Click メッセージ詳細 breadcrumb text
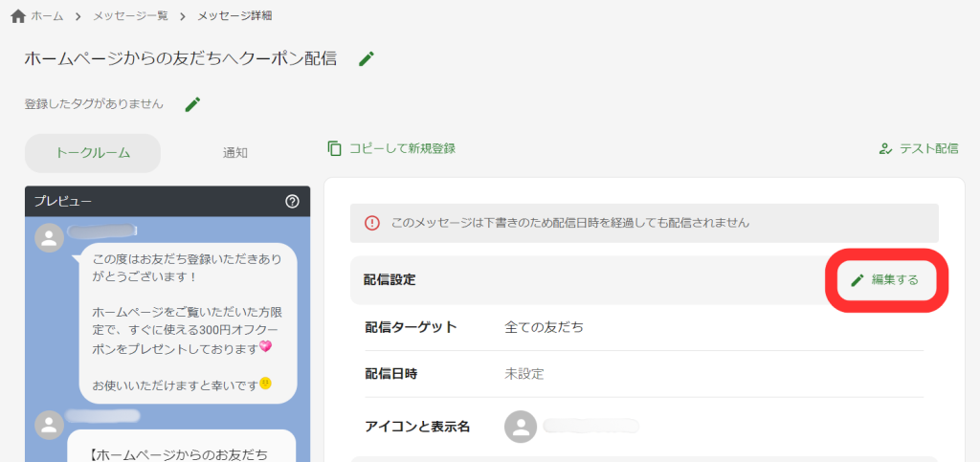Image resolution: width=980 pixels, height=462 pixels. pos(234,16)
